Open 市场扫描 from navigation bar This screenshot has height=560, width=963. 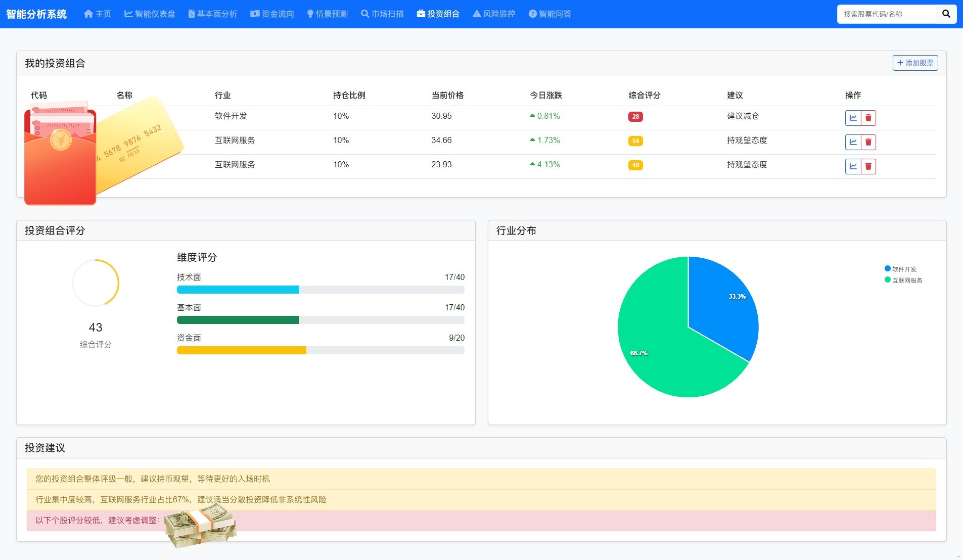coord(382,14)
